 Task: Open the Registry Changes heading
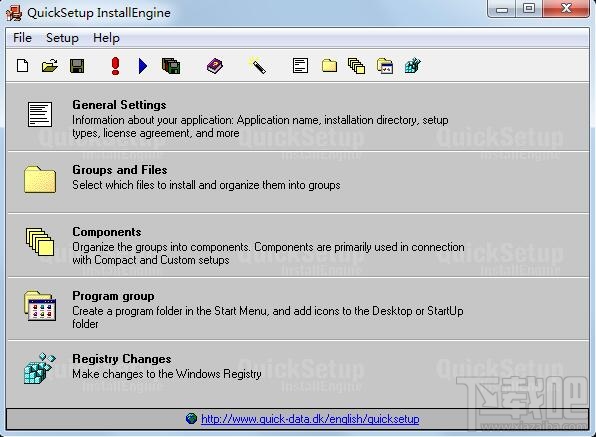click(x=122, y=359)
